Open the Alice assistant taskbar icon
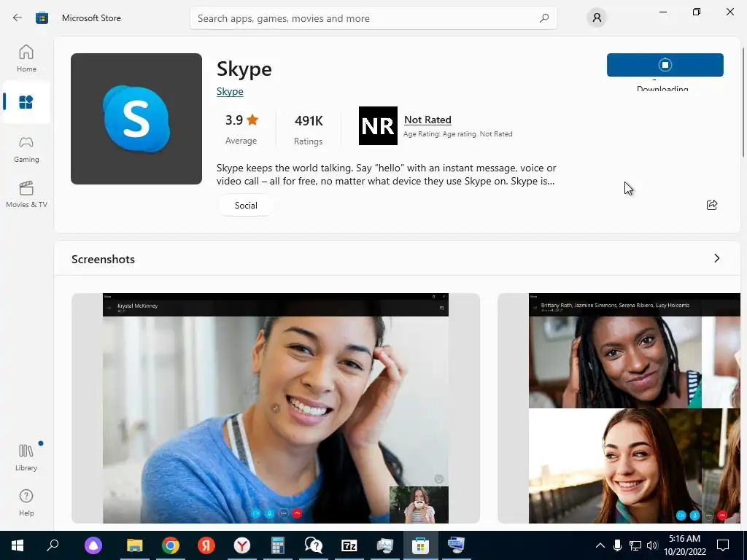The height and width of the screenshot is (560, 747). [x=93, y=545]
